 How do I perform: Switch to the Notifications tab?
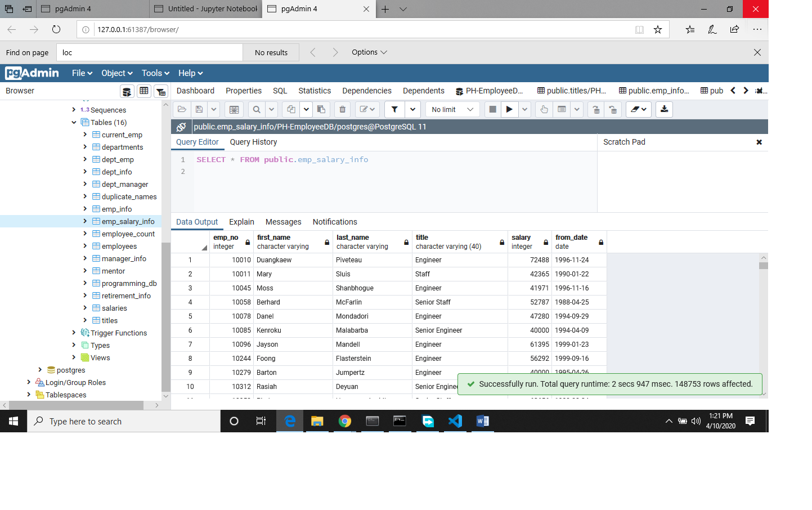click(335, 222)
